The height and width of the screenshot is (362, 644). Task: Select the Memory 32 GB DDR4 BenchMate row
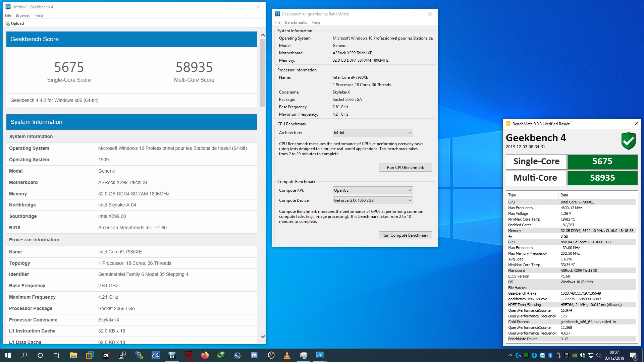pos(572,231)
